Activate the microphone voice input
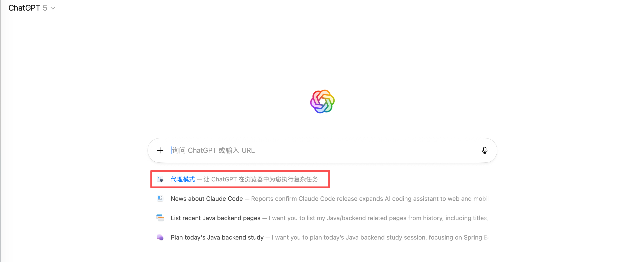 coord(485,150)
